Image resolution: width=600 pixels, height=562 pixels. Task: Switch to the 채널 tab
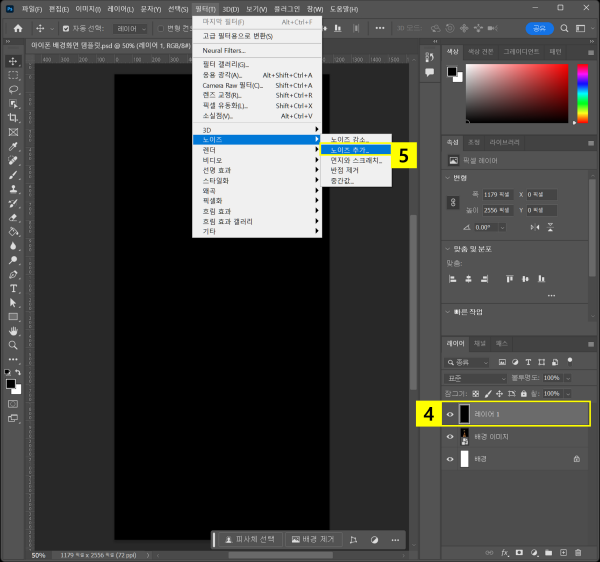[480, 343]
